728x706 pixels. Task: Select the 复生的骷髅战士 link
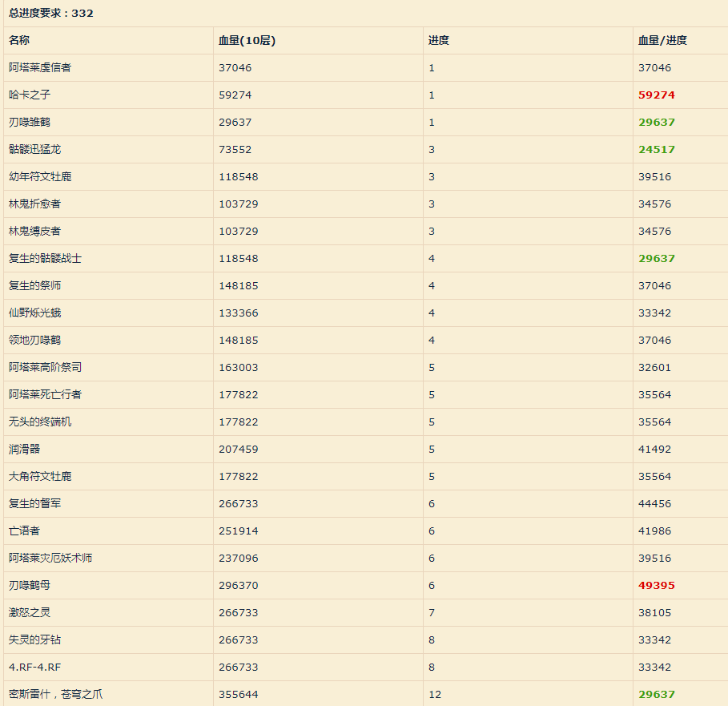45,258
